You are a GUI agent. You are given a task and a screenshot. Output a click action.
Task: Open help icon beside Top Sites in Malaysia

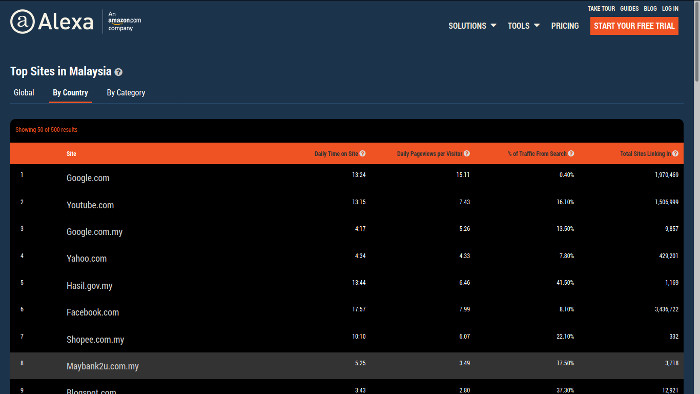pos(118,72)
